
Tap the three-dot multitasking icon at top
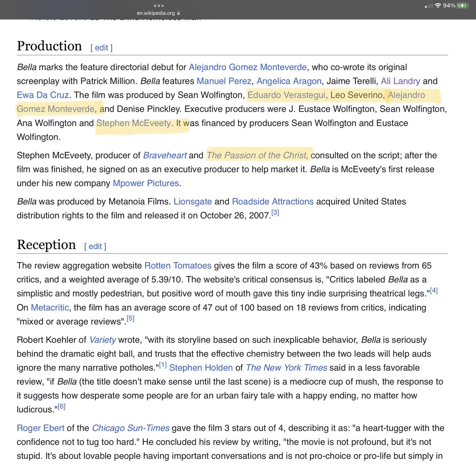tap(159, 6)
